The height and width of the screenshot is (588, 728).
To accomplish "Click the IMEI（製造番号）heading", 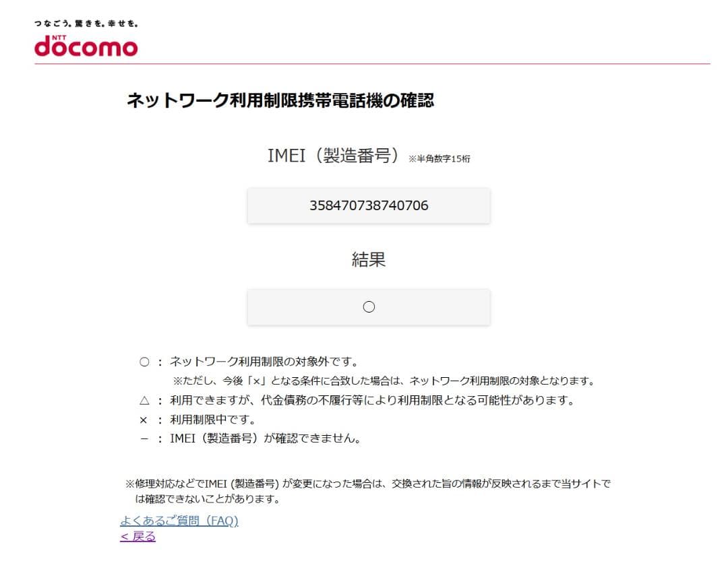I will point(334,154).
